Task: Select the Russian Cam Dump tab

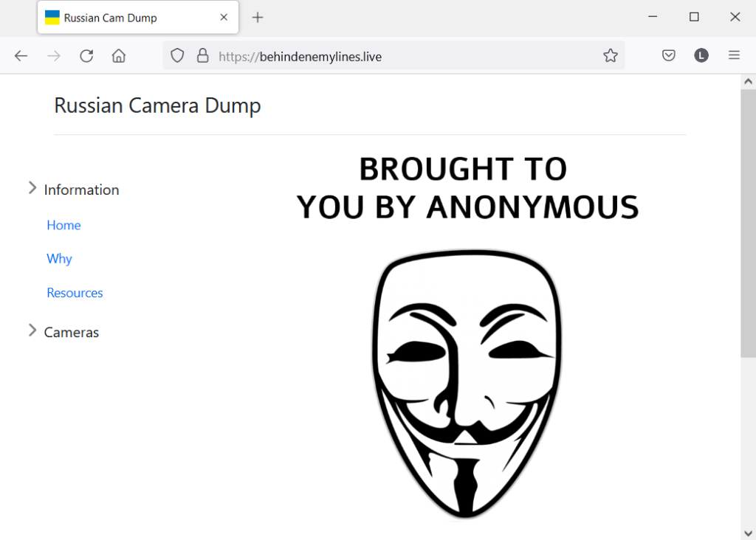Action: point(126,18)
